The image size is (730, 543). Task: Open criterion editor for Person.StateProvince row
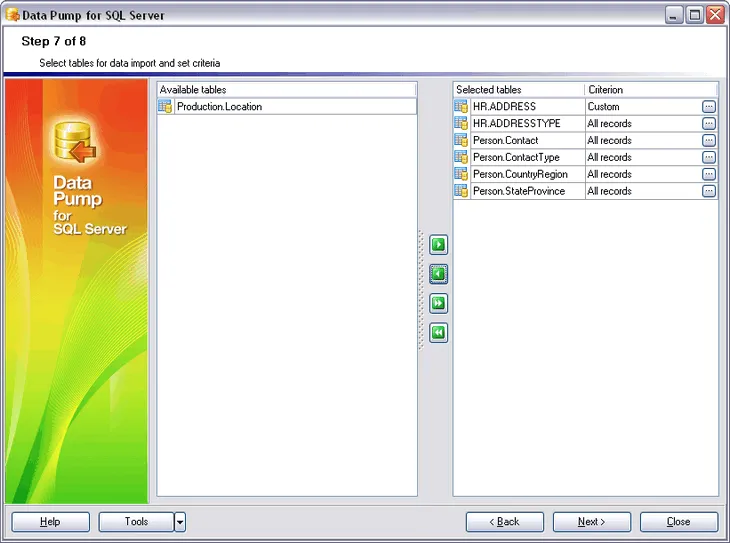coord(709,191)
